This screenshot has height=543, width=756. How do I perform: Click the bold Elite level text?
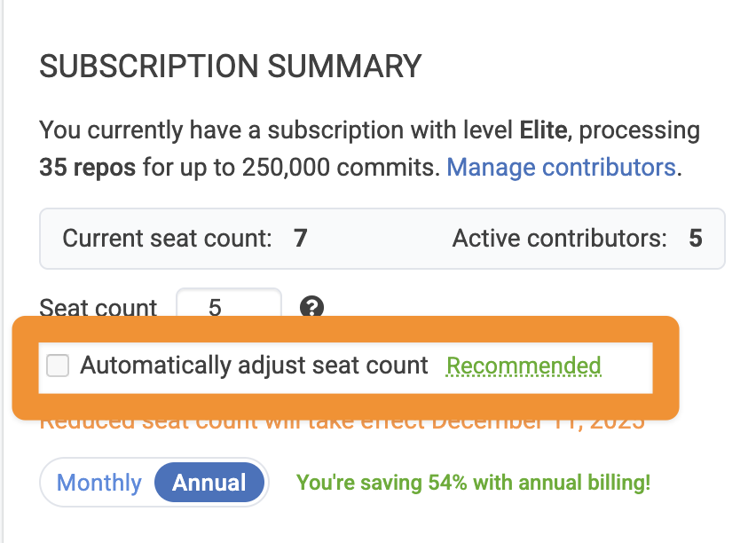543,130
